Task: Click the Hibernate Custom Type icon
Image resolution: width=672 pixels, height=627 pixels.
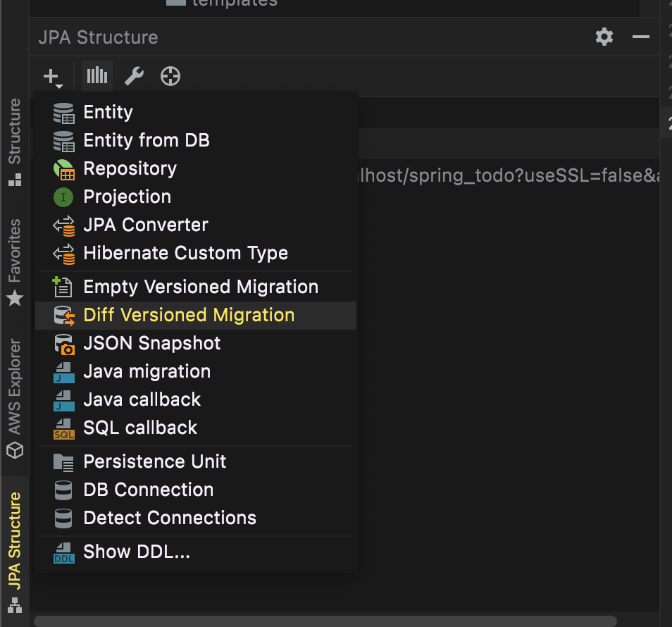Action: (x=64, y=254)
